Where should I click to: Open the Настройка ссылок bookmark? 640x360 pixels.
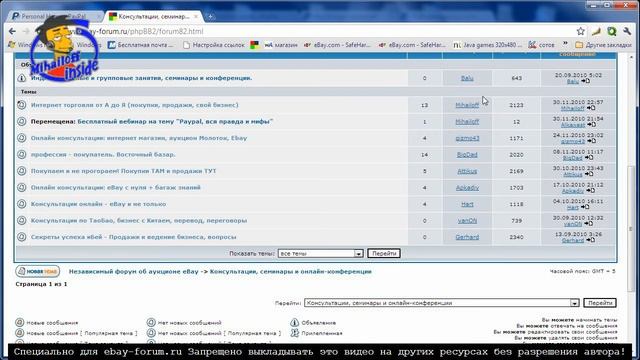[x=213, y=45]
